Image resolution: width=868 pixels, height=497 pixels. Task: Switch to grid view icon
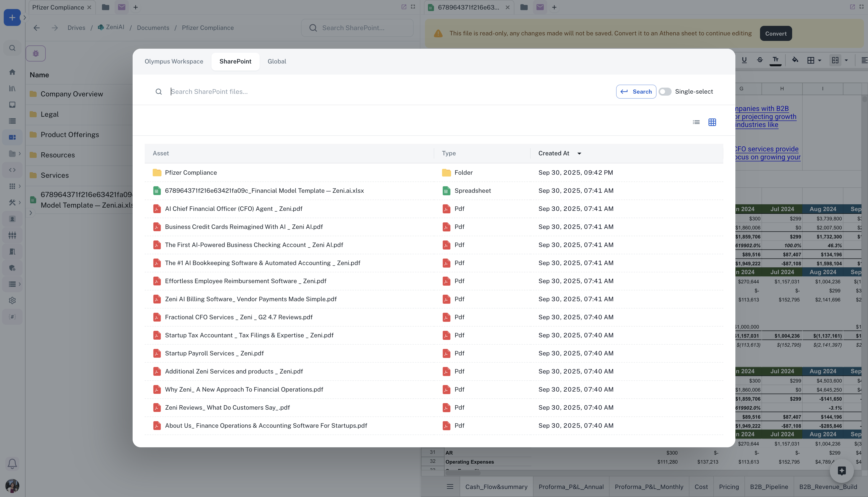point(712,122)
